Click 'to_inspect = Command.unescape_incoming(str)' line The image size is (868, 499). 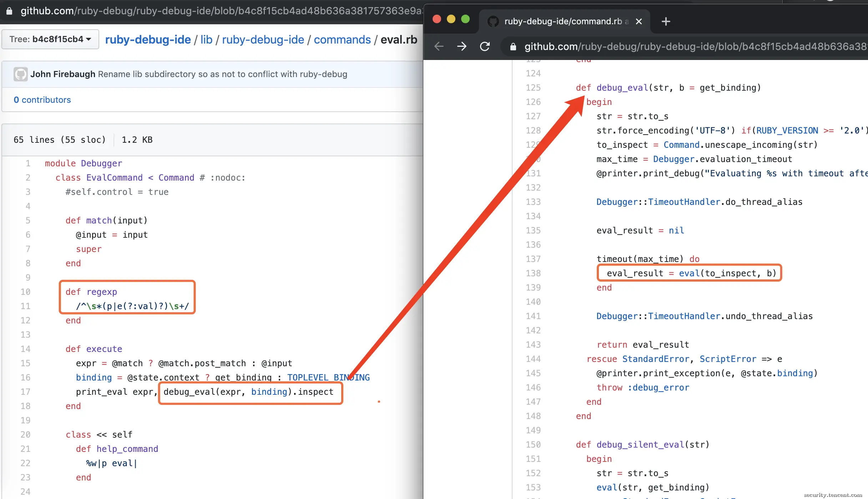pos(707,145)
